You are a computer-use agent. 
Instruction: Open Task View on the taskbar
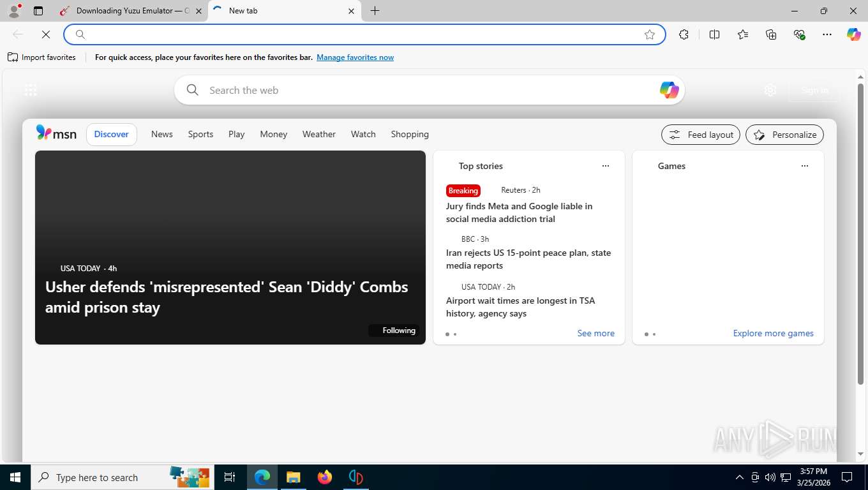(230, 477)
